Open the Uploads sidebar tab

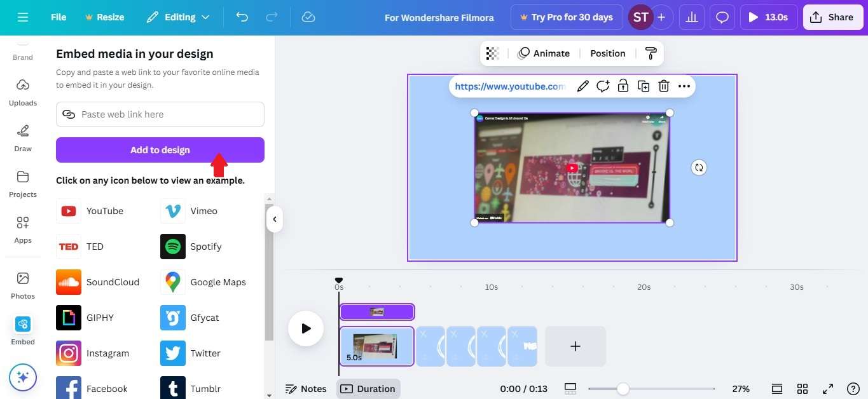[23, 92]
